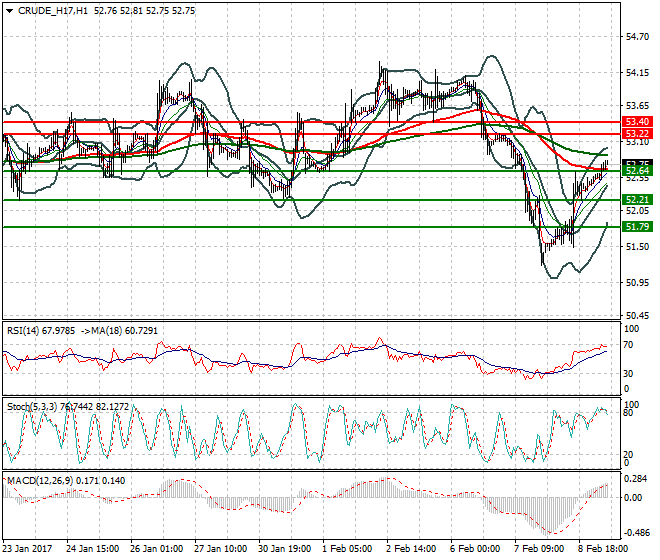Select the MACD 0.284 axis value
The image size is (660, 560).
coord(634,479)
